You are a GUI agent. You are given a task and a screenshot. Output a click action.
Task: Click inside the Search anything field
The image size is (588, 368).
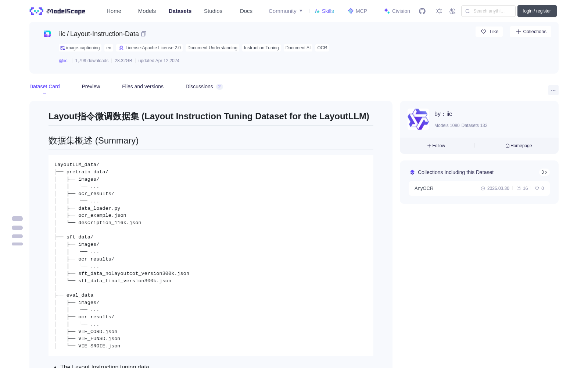point(488,11)
